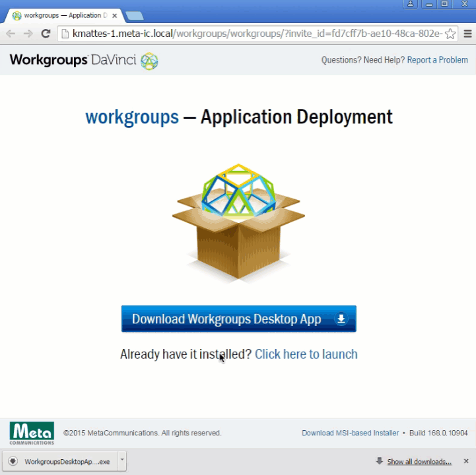Click the browser forward arrow
The width and height of the screenshot is (476, 475).
point(28,34)
